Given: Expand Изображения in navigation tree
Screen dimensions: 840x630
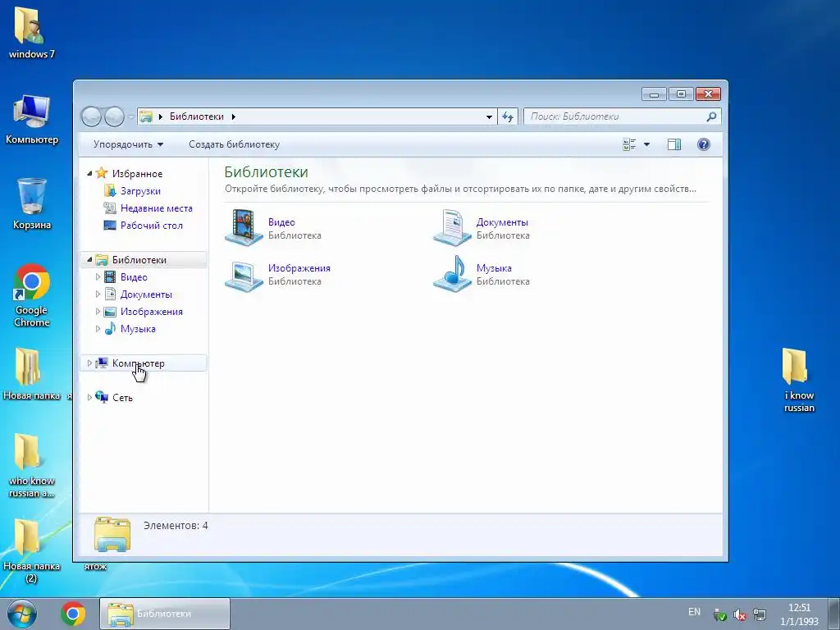Looking at the screenshot, I should pyautogui.click(x=98, y=311).
